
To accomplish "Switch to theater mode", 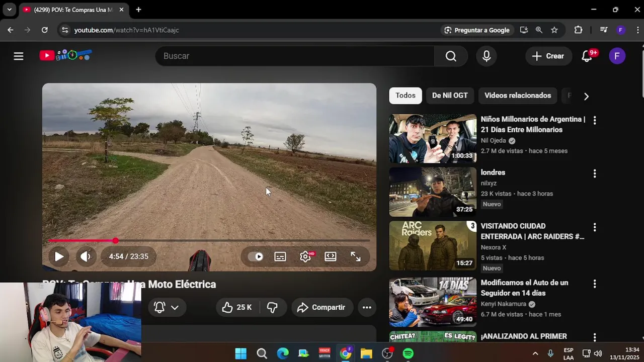I will [x=331, y=256].
